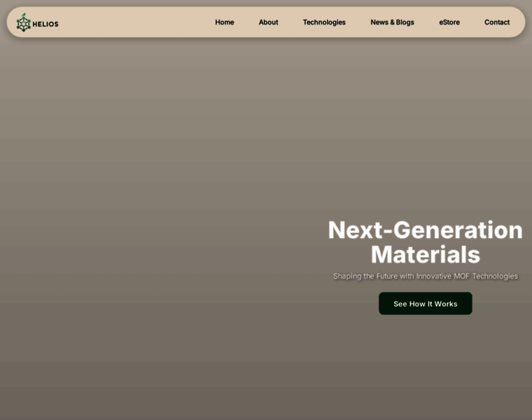Open the News & Blogs section

tap(392, 22)
